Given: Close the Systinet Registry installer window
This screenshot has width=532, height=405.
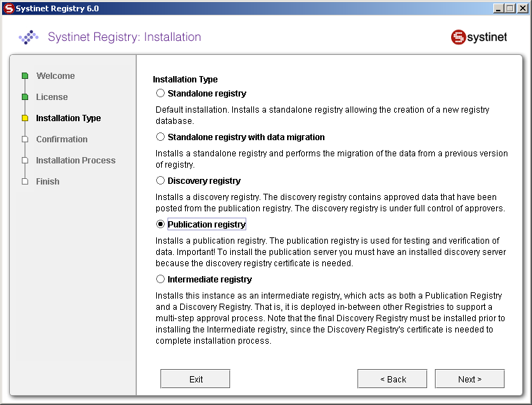Looking at the screenshot, I should [x=522, y=8].
